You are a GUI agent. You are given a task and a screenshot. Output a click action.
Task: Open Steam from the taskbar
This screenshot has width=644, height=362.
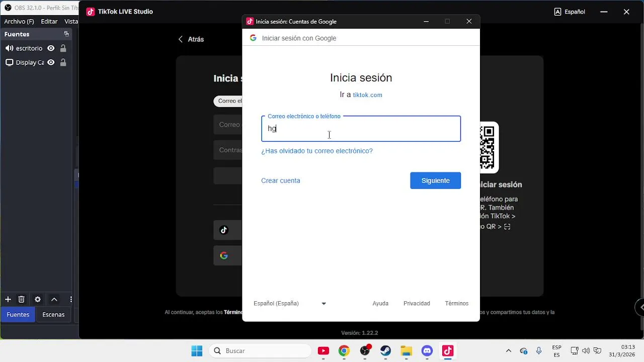pyautogui.click(x=386, y=351)
